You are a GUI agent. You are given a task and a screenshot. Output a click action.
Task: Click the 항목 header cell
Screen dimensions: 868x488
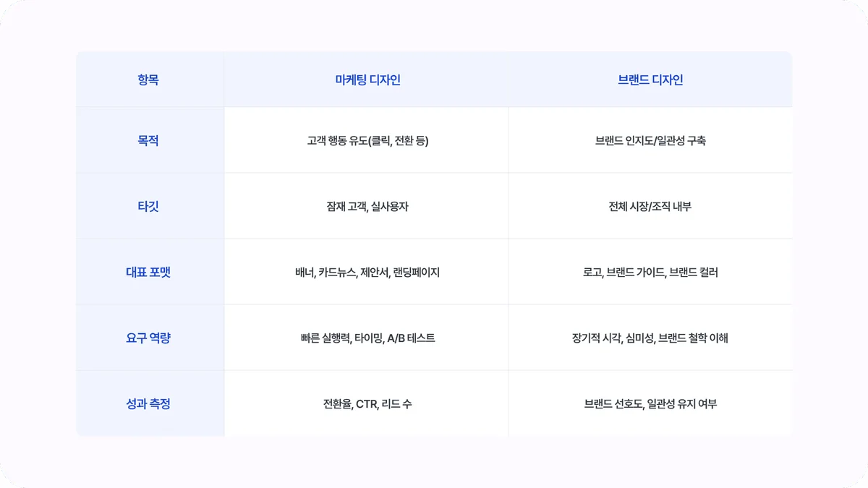[x=148, y=80]
